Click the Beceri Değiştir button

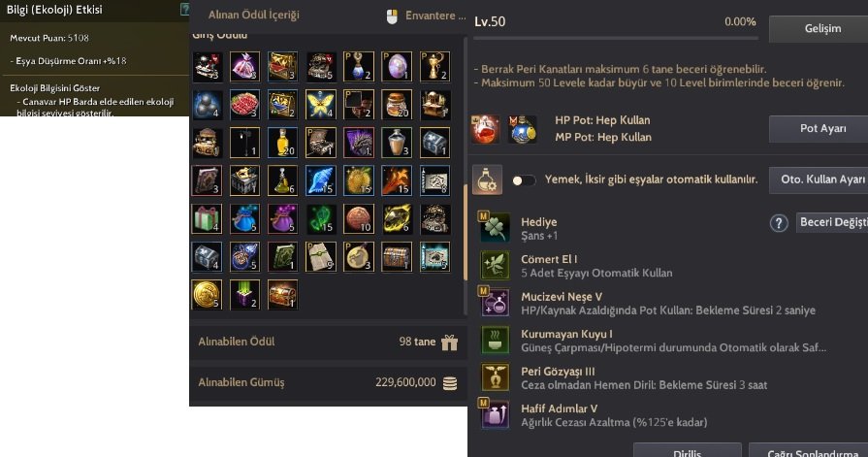pos(832,223)
